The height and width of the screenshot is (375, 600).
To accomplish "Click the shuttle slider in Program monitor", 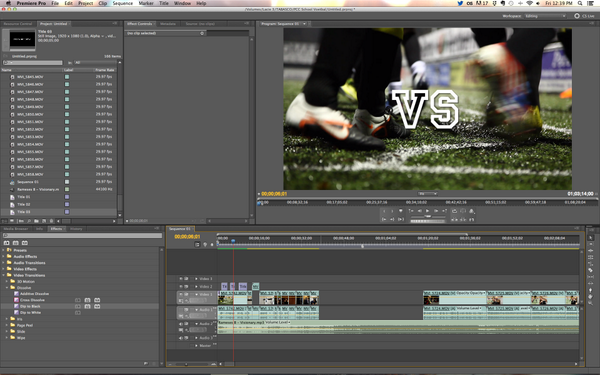I will coord(428,217).
